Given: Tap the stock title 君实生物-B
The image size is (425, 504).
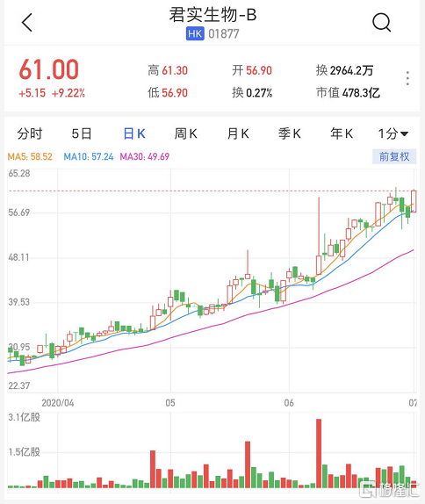Looking at the screenshot, I should [212, 15].
